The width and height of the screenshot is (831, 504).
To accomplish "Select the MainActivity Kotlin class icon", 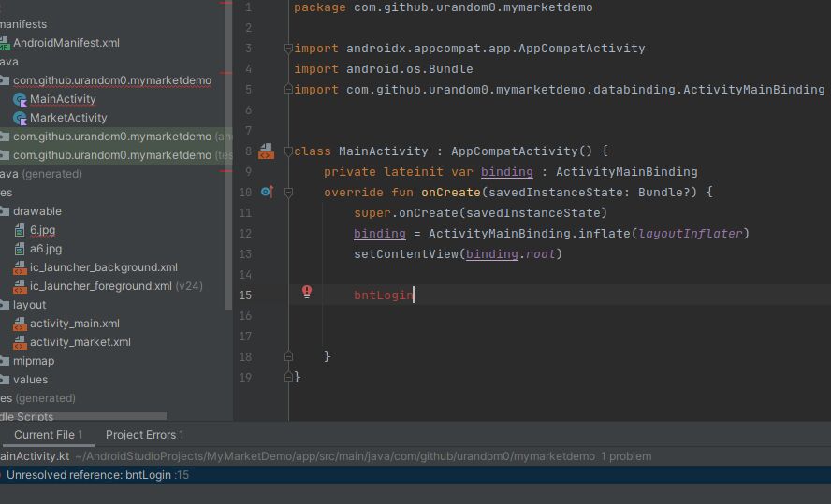I will pyautogui.click(x=20, y=99).
